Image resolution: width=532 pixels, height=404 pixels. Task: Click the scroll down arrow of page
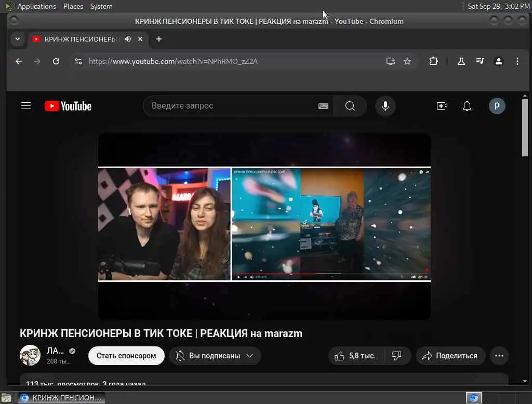525,381
